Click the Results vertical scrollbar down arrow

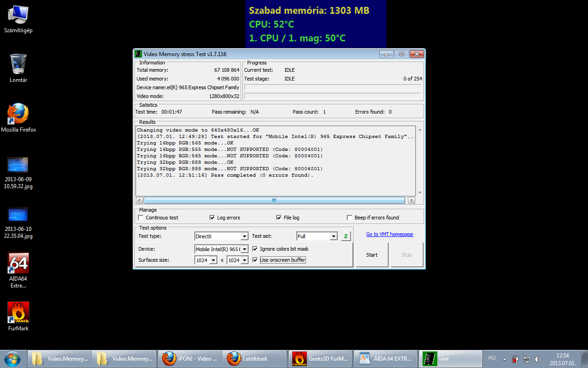click(419, 192)
